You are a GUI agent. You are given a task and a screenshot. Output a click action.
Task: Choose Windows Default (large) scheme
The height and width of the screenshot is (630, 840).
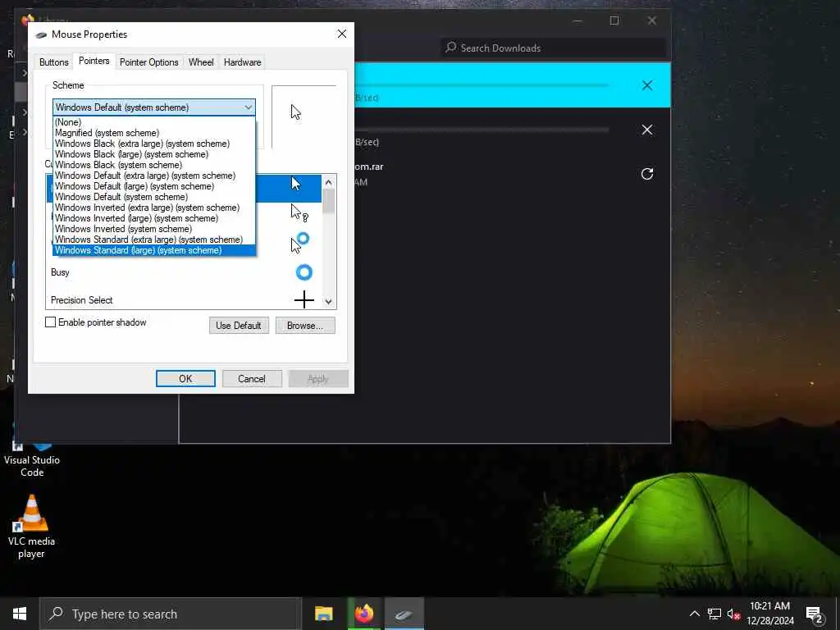154,186
